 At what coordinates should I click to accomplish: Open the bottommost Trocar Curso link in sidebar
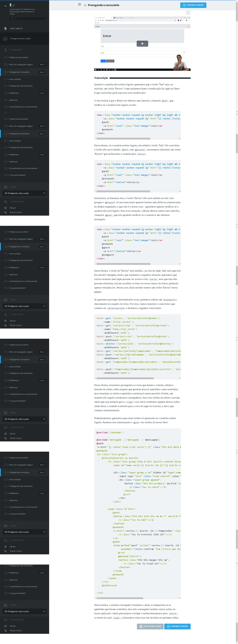coord(15,631)
